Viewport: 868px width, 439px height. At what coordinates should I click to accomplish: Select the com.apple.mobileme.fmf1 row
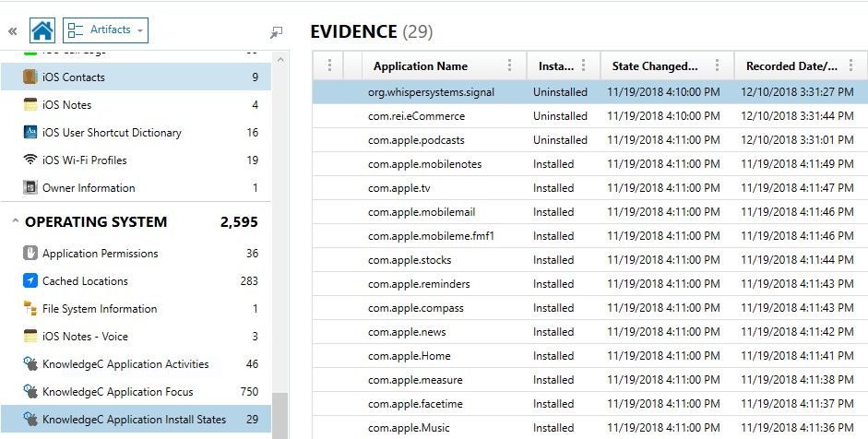pyautogui.click(x=590, y=236)
